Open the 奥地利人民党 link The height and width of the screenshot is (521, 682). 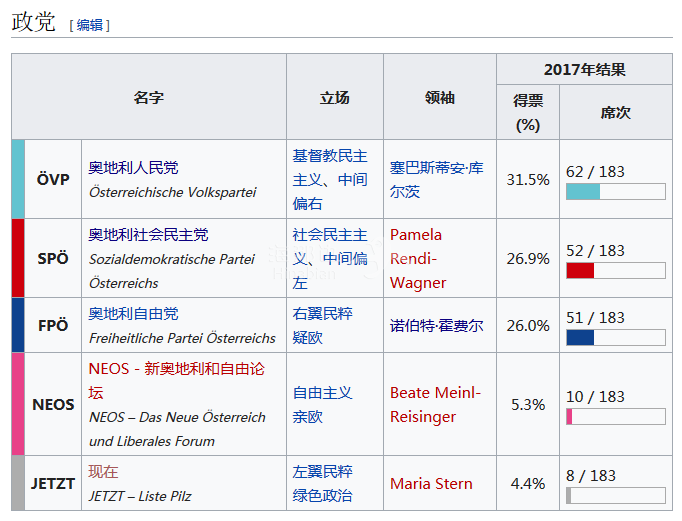[x=133, y=168]
